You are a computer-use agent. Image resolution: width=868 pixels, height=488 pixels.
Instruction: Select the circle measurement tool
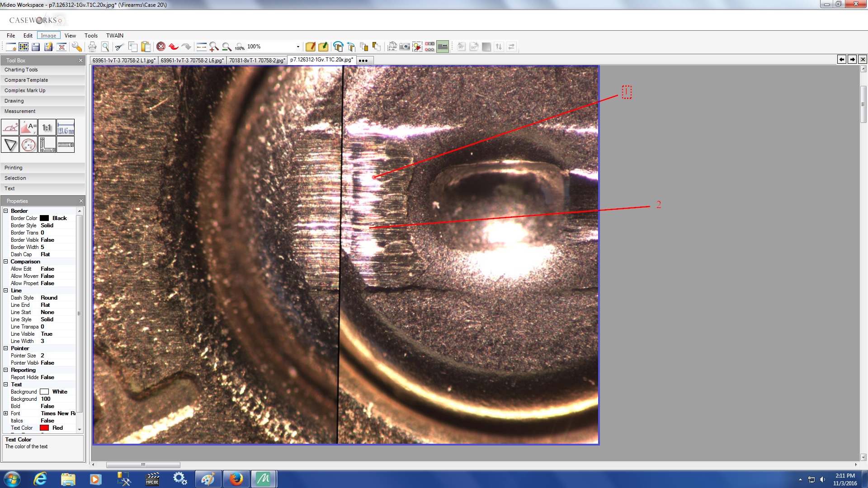coord(28,145)
